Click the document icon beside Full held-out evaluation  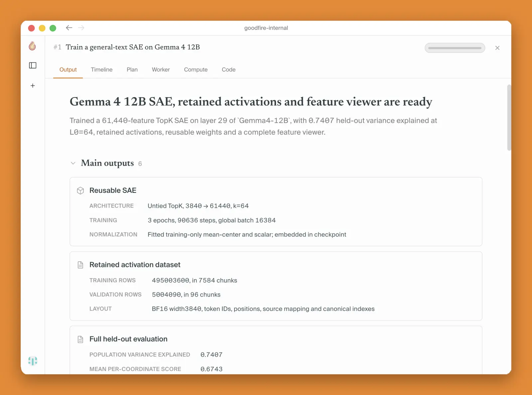click(80, 339)
